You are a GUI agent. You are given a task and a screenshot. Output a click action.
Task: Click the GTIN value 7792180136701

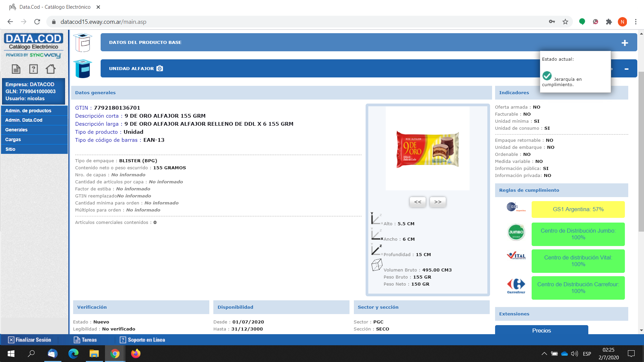point(117,108)
